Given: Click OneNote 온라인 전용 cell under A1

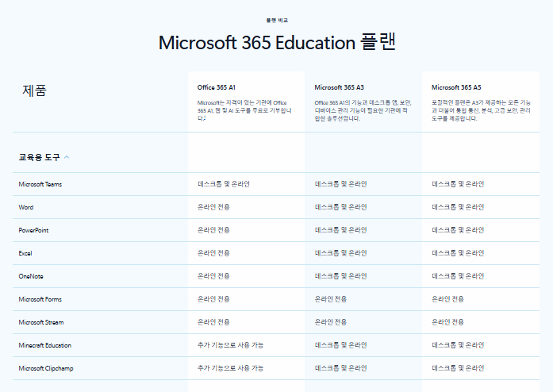Looking at the screenshot, I should pos(213,276).
